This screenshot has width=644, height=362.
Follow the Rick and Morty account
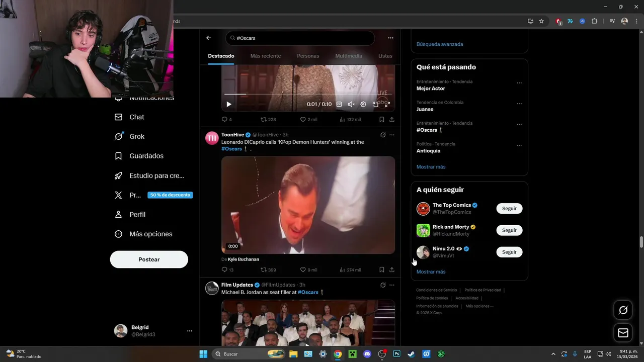(509, 230)
